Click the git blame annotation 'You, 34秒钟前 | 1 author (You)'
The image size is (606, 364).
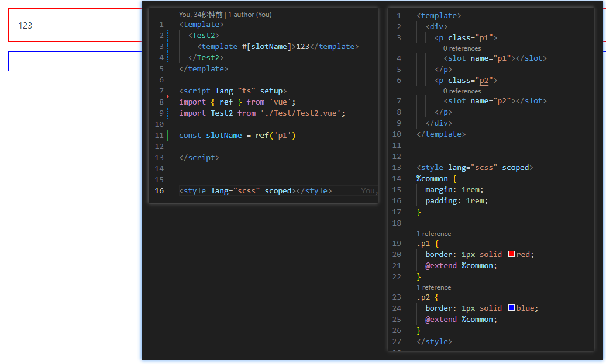225,15
